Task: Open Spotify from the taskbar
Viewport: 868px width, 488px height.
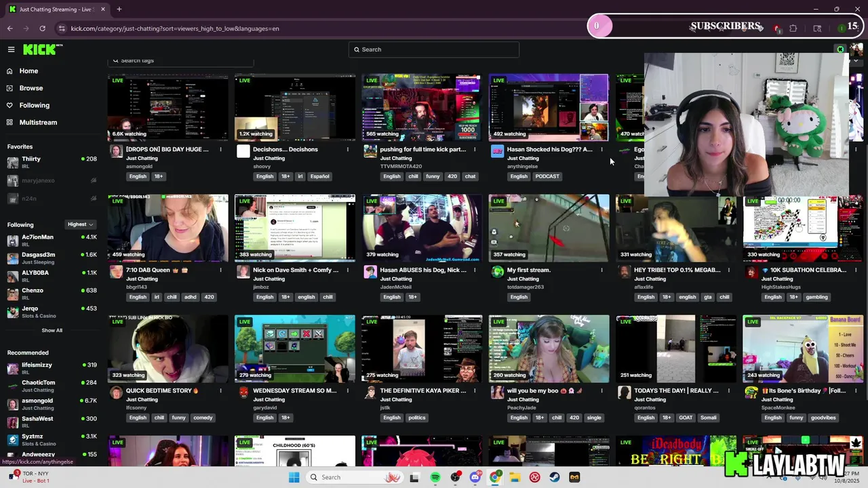Action: pos(435,477)
